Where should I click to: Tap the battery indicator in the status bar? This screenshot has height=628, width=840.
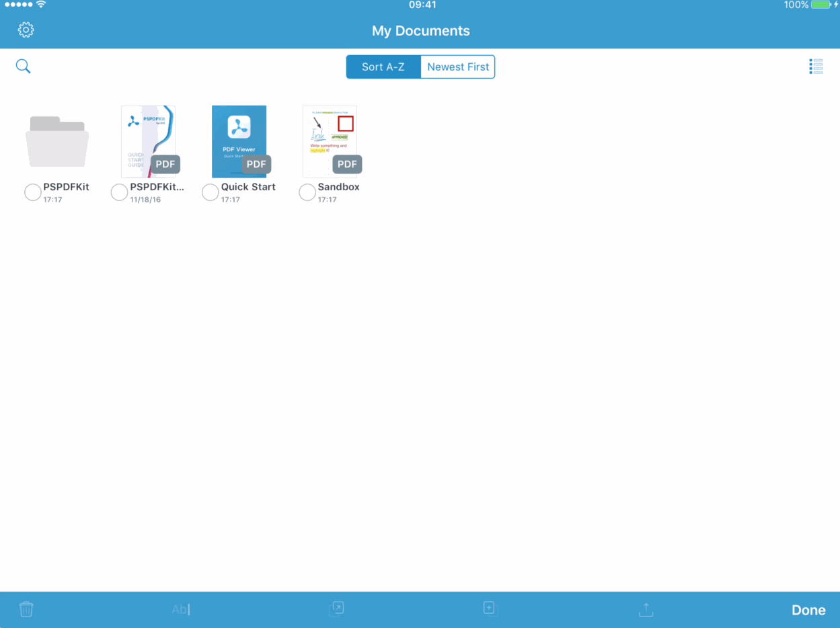point(822,5)
